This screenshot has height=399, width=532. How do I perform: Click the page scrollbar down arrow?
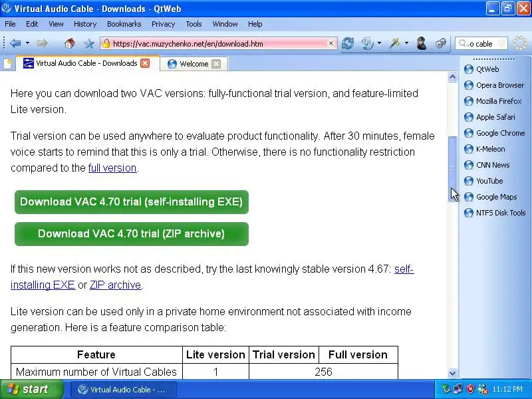click(x=452, y=373)
